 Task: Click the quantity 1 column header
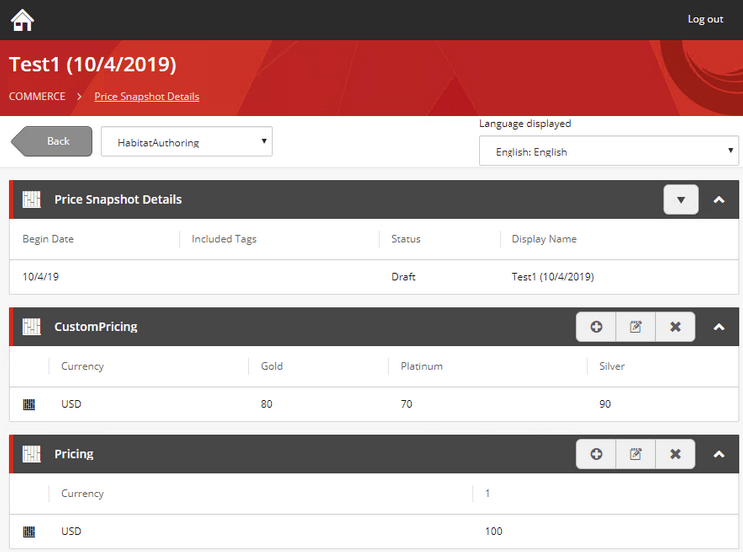488,494
